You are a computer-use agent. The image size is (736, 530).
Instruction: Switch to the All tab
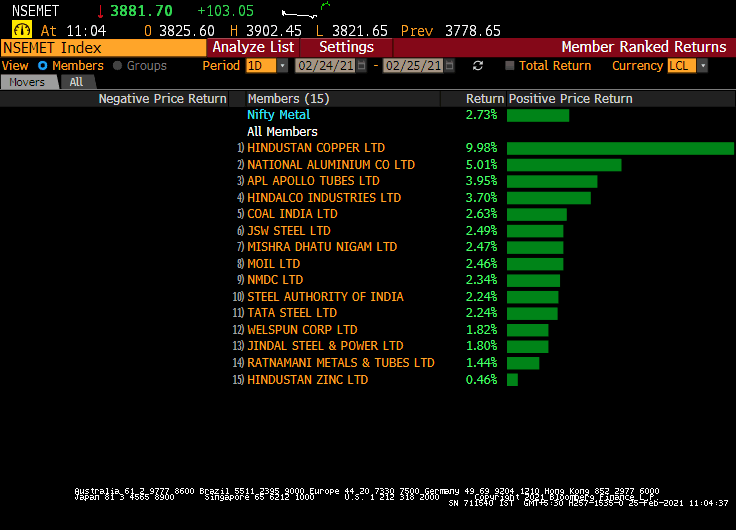tap(76, 82)
